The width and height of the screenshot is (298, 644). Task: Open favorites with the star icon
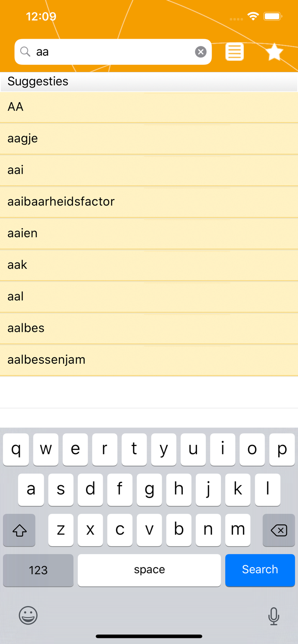(274, 52)
